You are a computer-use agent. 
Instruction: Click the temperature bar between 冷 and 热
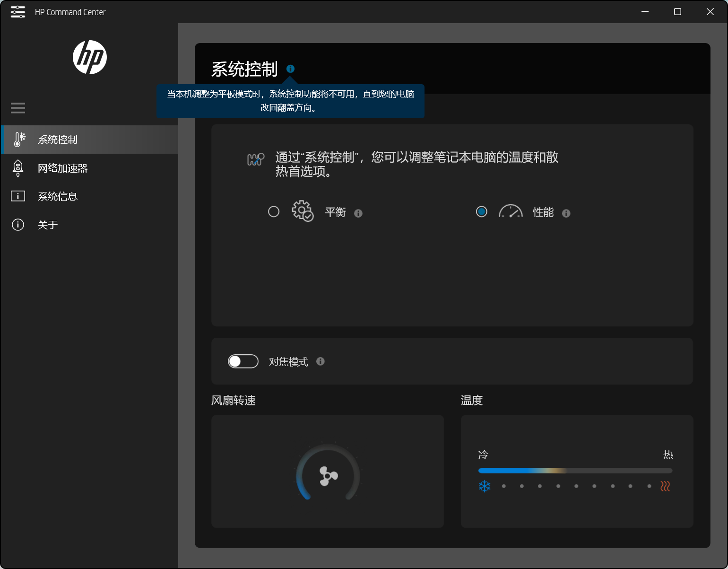pyautogui.click(x=575, y=471)
